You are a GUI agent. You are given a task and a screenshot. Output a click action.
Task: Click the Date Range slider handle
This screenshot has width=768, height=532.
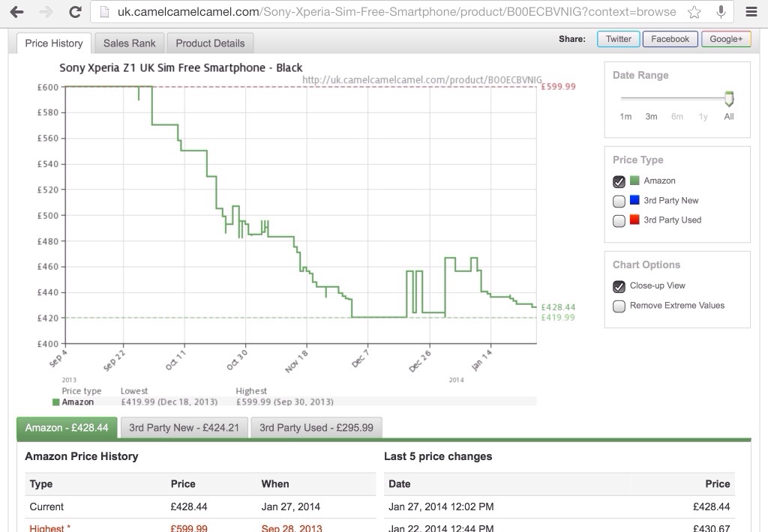pos(728,99)
